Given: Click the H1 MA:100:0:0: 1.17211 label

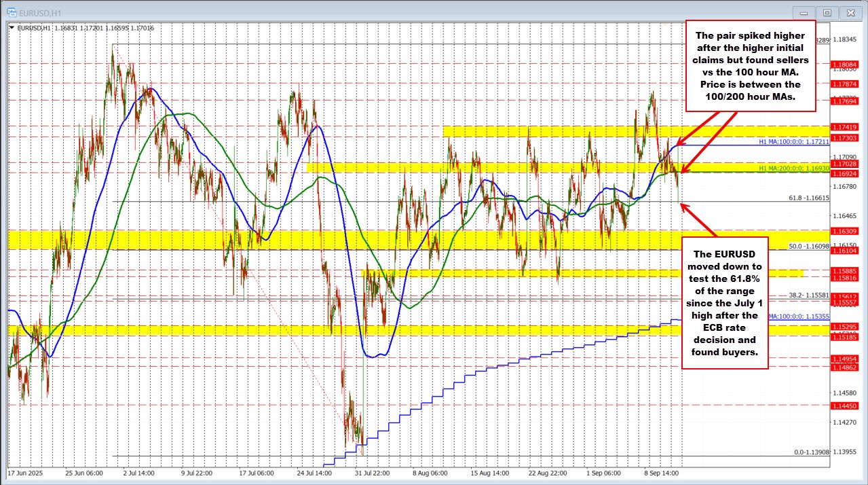Looking at the screenshot, I should coord(793,142).
